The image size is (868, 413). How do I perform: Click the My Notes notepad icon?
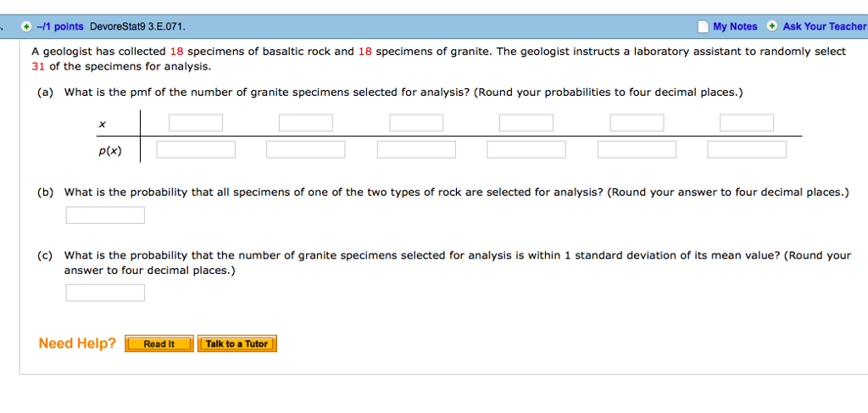click(x=703, y=26)
